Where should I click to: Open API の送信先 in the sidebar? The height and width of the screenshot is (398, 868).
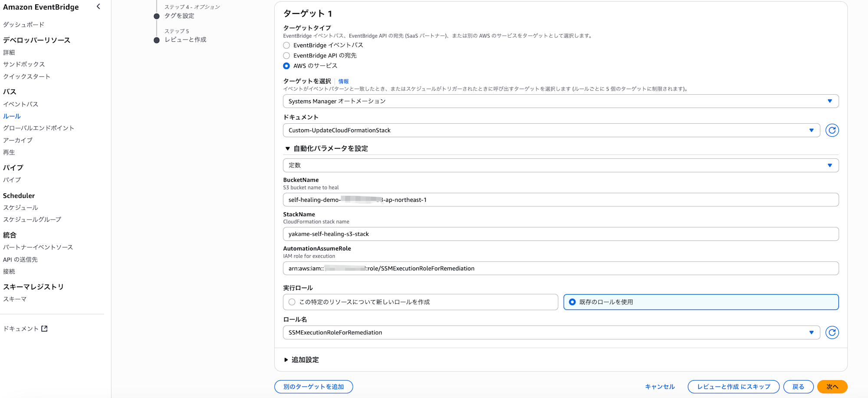(x=20, y=260)
